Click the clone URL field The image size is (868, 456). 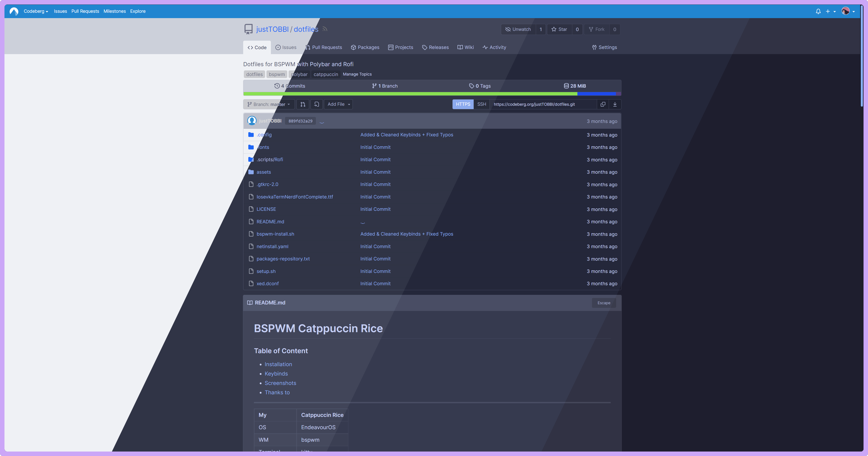click(x=543, y=104)
